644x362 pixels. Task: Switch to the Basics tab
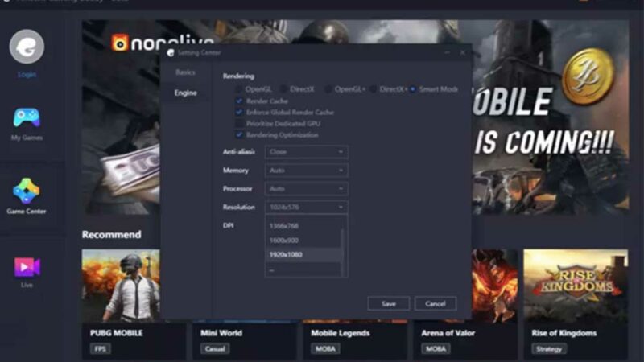(185, 72)
